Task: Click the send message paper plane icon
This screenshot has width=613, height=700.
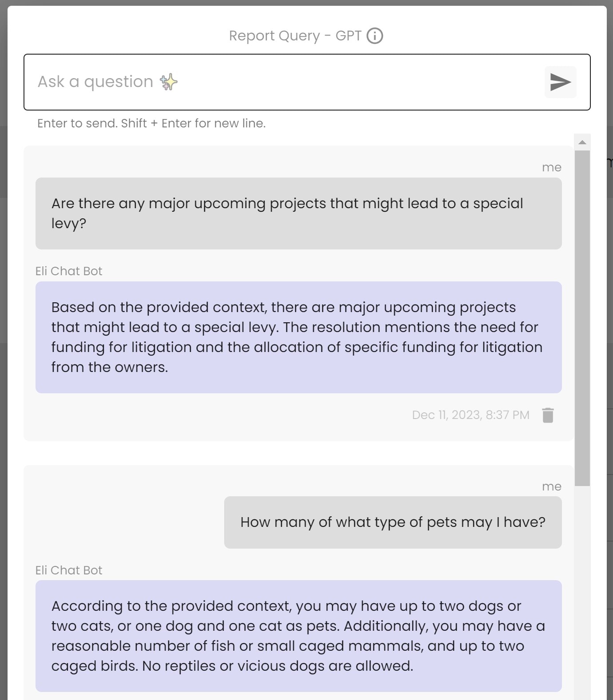Action: coord(560,82)
